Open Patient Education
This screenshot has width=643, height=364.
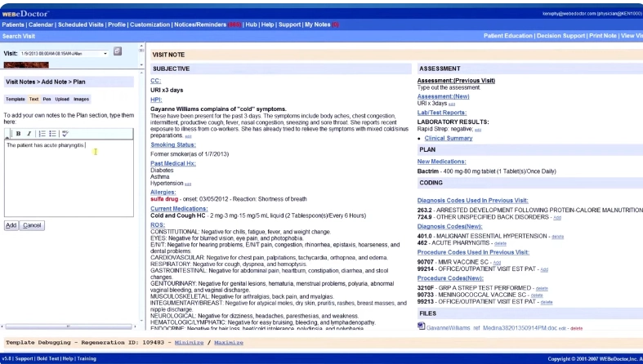[x=507, y=36]
